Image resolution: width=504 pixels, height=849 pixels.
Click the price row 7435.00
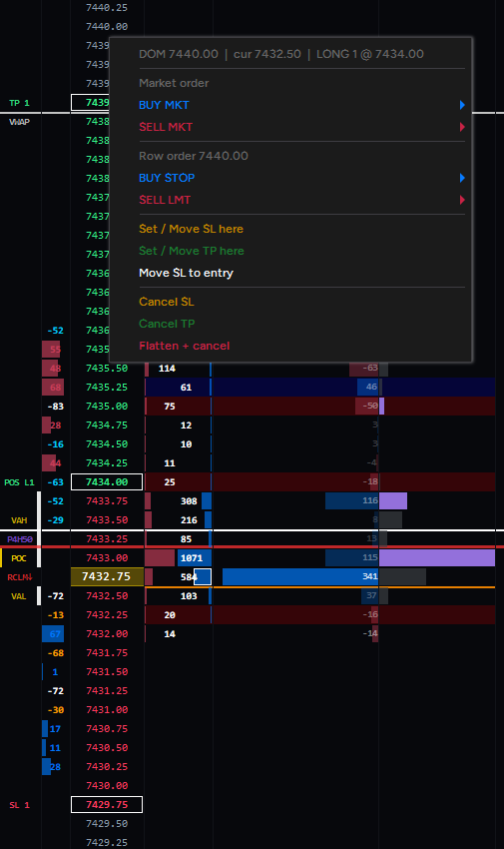pos(107,407)
